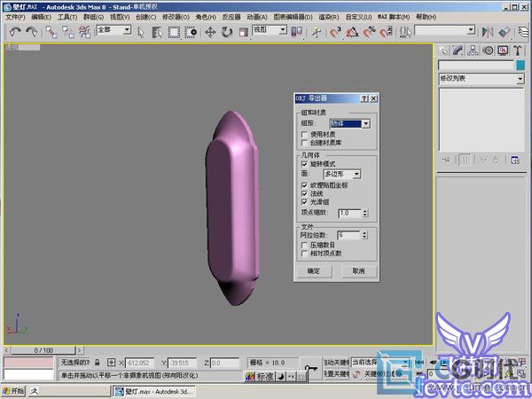Open the 文件(F) menu

coord(15,17)
